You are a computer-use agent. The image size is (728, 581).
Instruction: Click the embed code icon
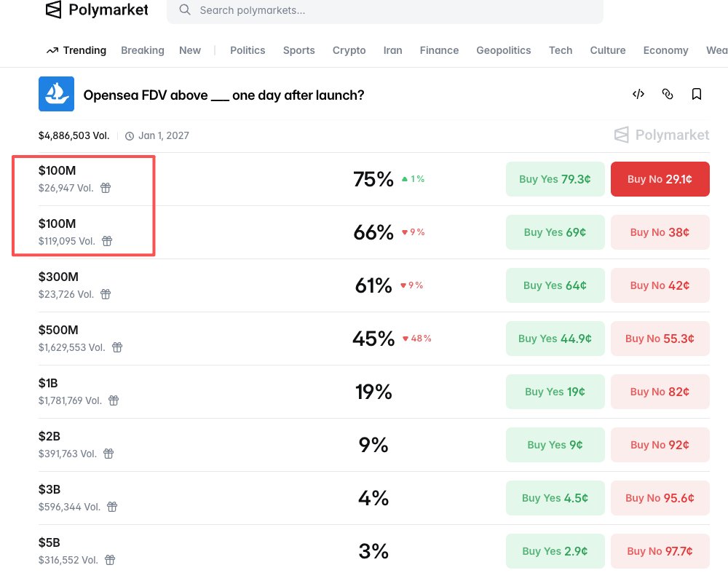pos(638,94)
